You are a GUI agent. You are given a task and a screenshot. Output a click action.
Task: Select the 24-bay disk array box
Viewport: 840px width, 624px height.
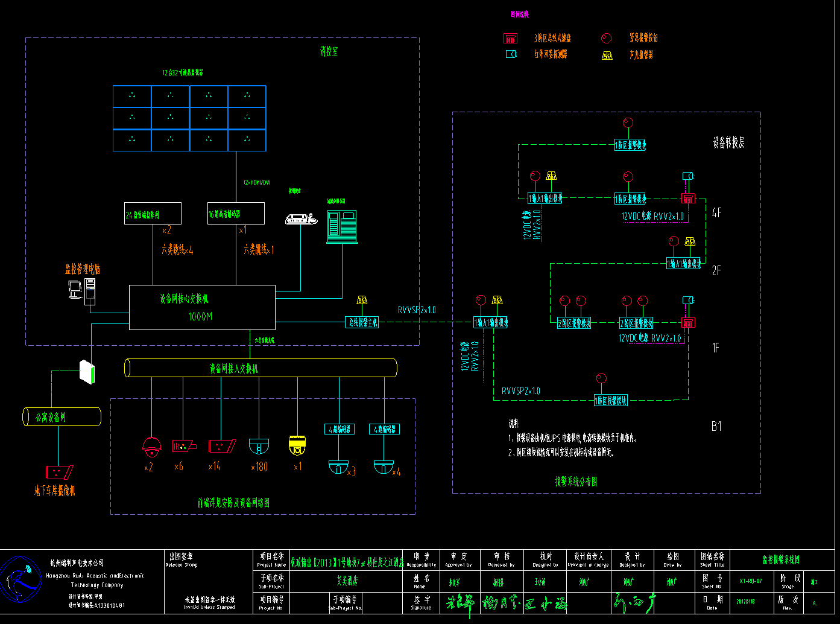pyautogui.click(x=153, y=214)
